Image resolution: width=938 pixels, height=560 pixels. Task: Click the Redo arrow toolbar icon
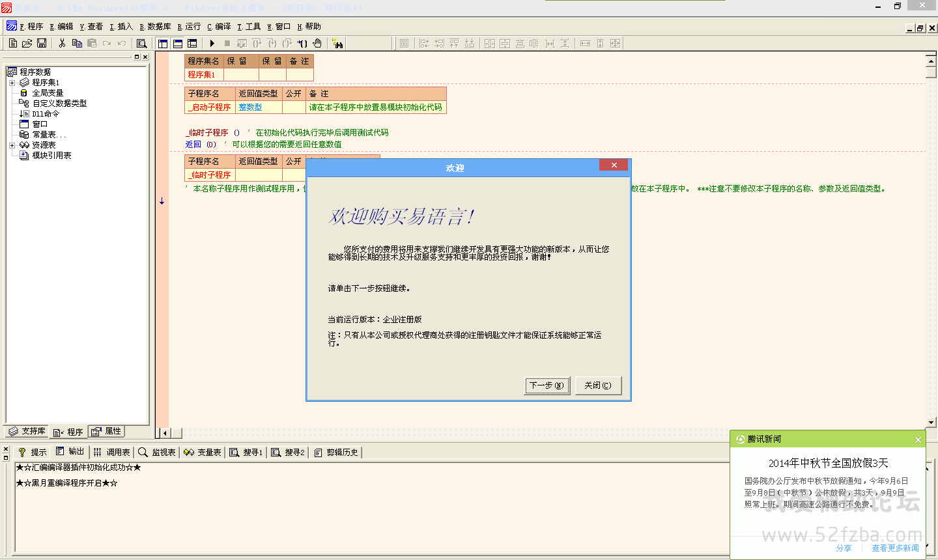(107, 43)
